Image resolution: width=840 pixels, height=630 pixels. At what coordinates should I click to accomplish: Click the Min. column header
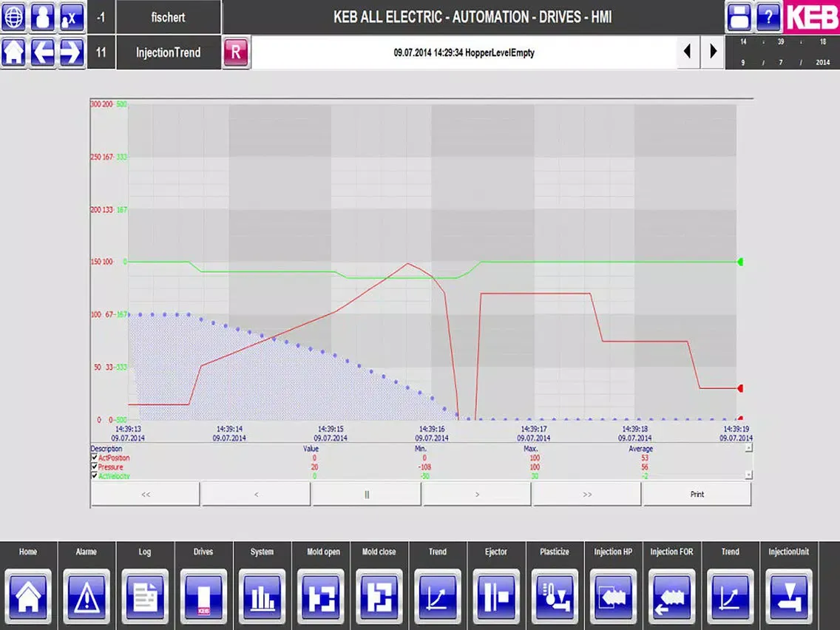(421, 448)
